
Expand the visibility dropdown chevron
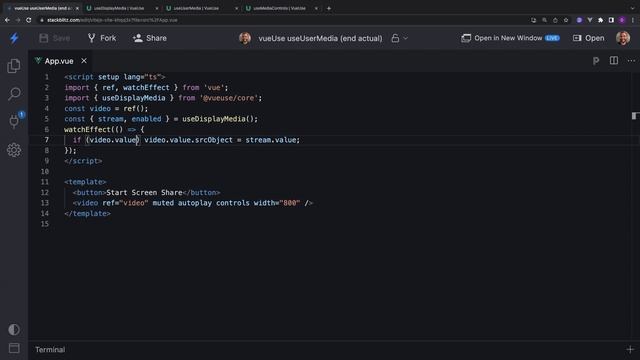coord(406,38)
